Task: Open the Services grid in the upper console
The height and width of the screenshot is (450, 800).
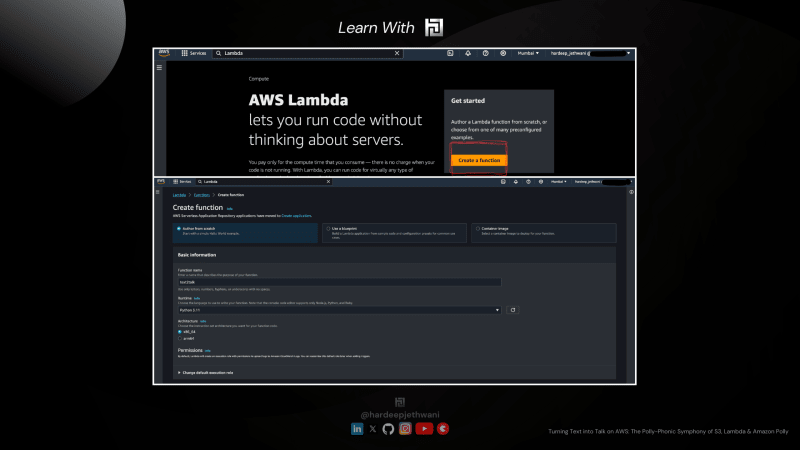Action: coord(193,53)
